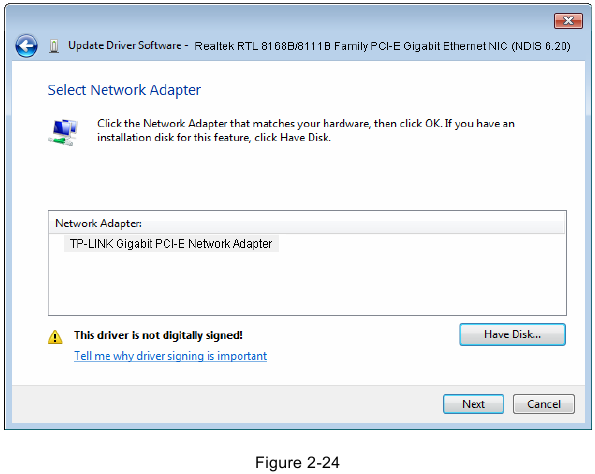Click the instruction line about installation disk
The height and width of the screenshot is (474, 595).
(x=214, y=137)
